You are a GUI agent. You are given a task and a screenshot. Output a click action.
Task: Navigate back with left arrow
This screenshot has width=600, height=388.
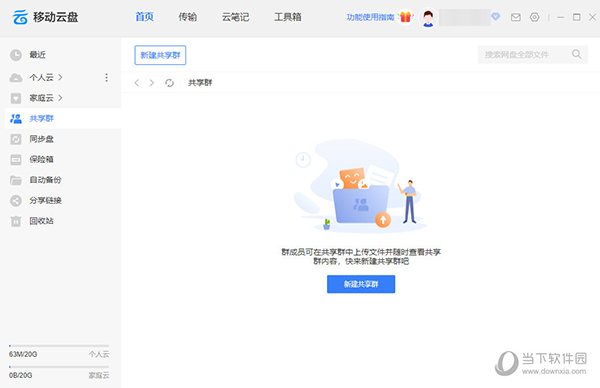137,83
